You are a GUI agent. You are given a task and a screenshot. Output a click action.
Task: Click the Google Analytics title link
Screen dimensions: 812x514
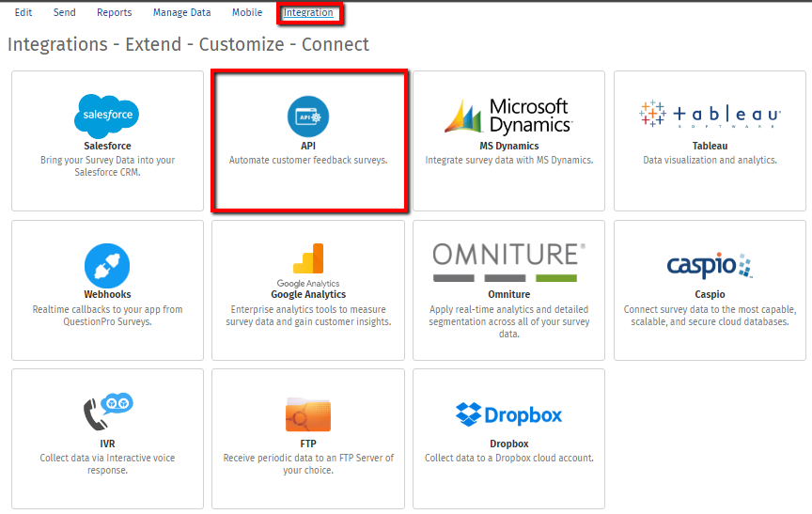[x=308, y=294]
